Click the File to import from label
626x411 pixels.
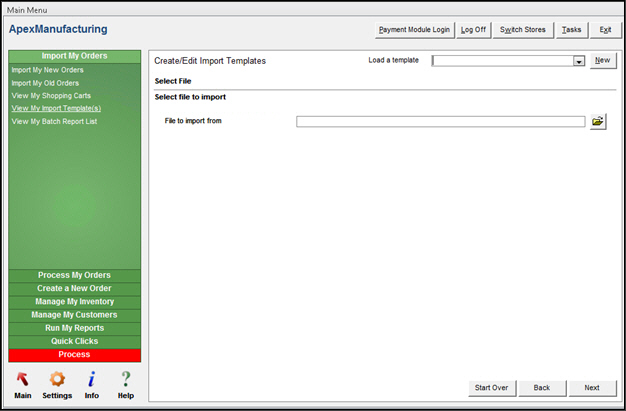click(193, 121)
